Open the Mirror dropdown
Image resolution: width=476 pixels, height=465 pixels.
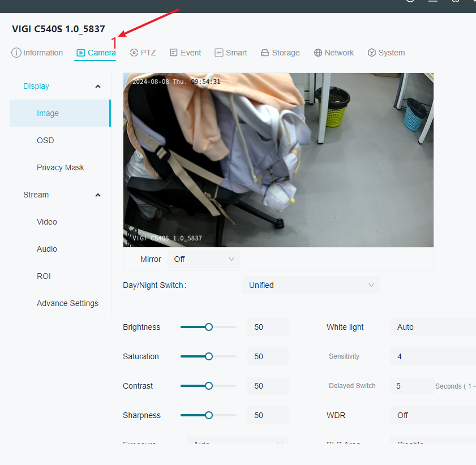click(x=203, y=259)
